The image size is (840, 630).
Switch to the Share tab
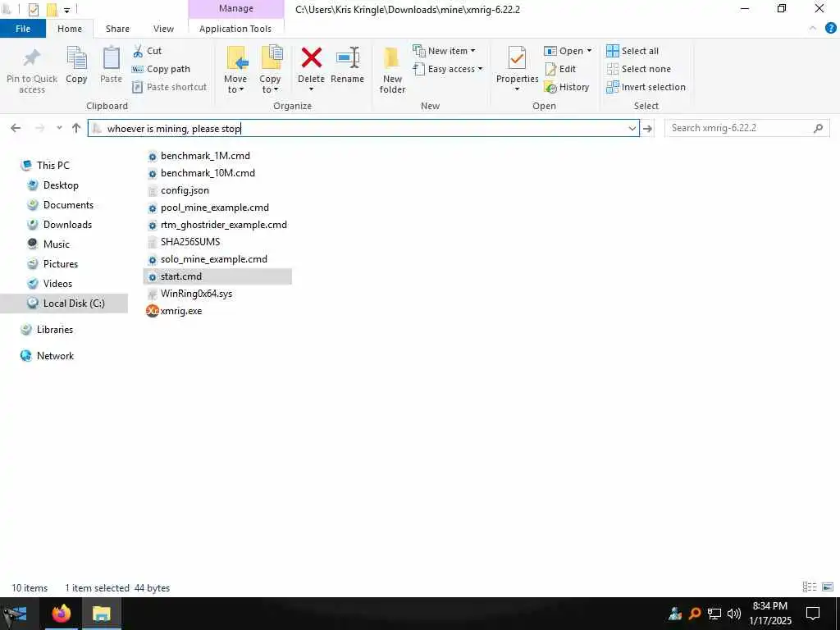tap(117, 29)
